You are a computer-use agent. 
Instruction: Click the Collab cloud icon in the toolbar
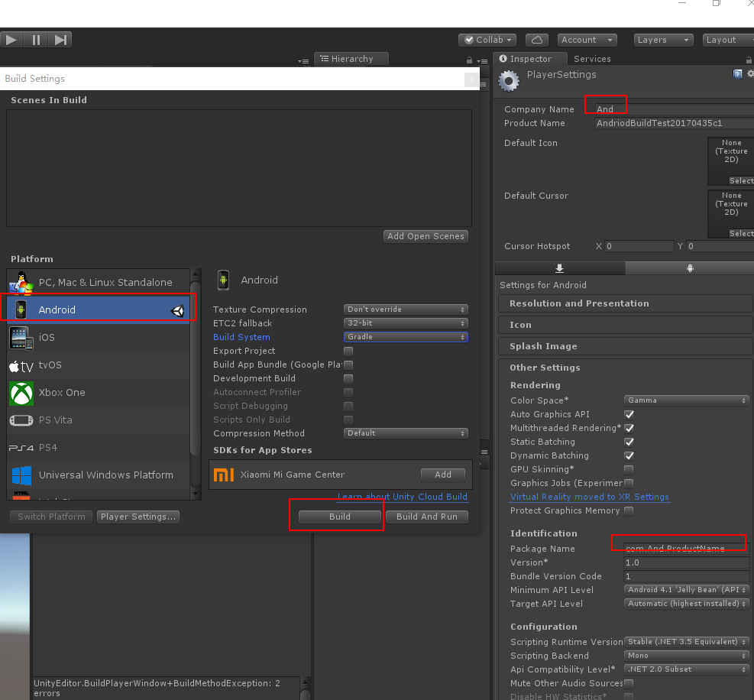tap(537, 39)
